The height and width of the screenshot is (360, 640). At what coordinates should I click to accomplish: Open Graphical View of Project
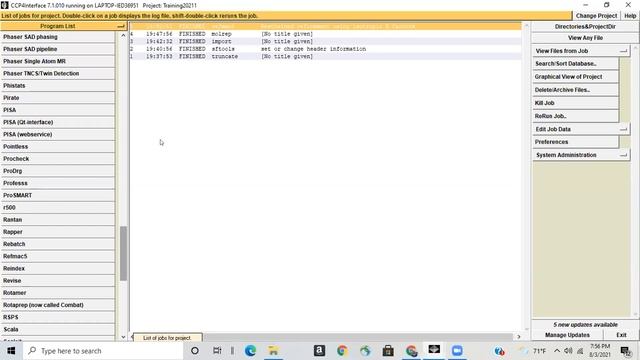(x=576, y=77)
